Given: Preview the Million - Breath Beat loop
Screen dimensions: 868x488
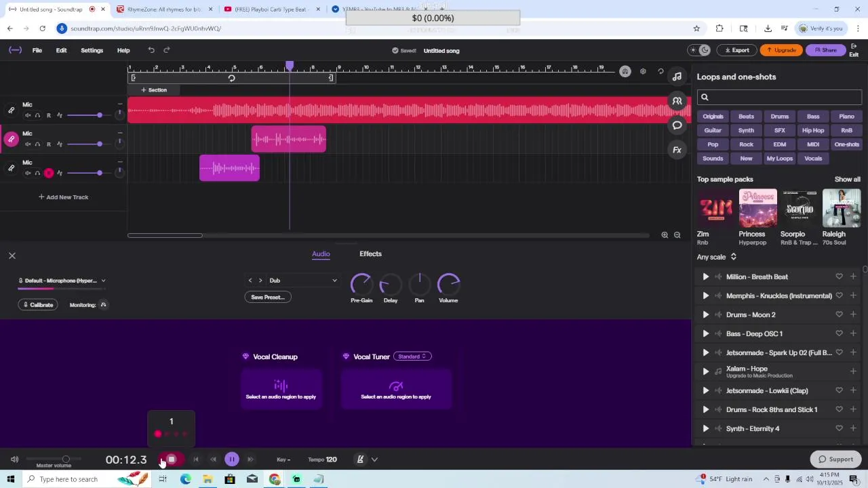Looking at the screenshot, I should click(x=705, y=277).
